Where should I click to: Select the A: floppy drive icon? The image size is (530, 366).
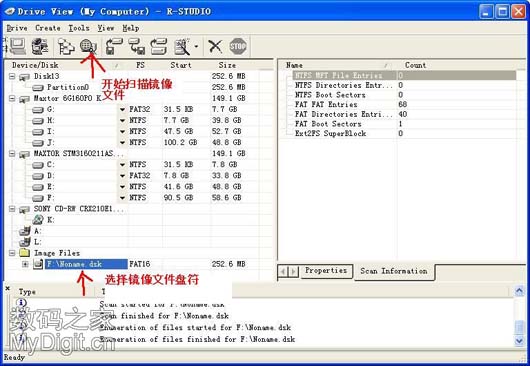click(25, 231)
